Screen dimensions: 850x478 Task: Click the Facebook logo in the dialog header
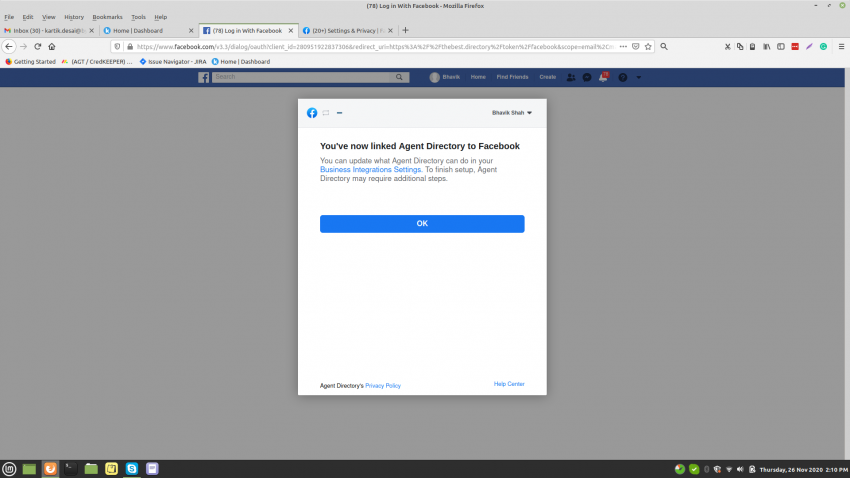pos(312,113)
